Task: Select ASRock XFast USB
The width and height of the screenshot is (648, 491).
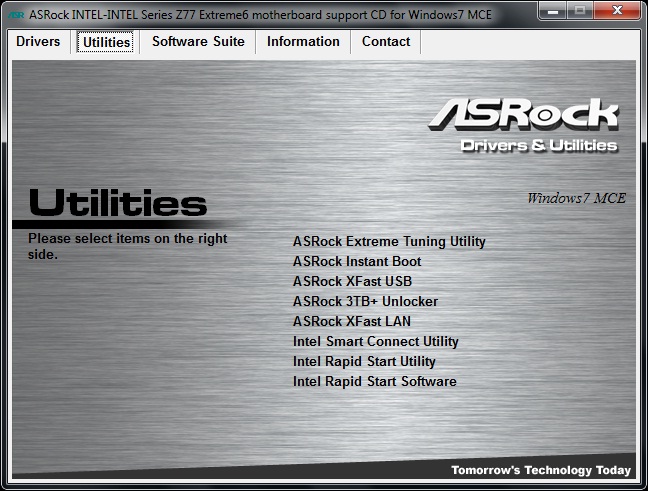Action: click(352, 281)
